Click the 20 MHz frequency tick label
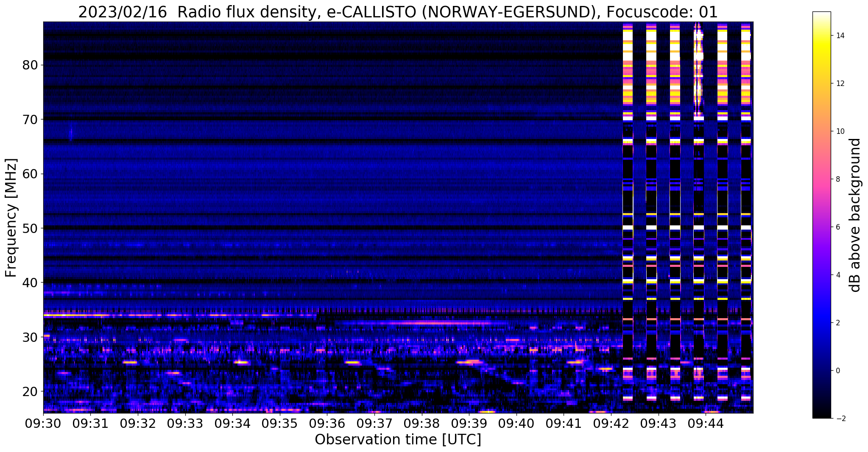The height and width of the screenshot is (452, 868). point(30,391)
